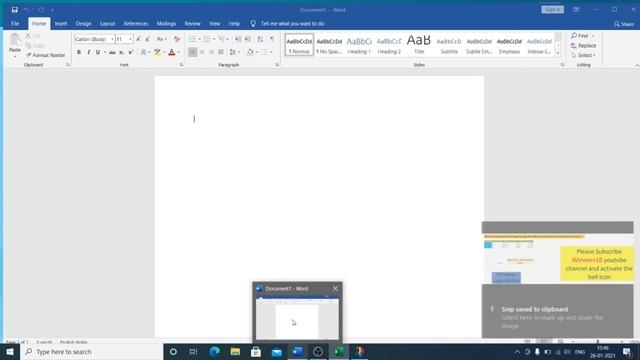Image resolution: width=640 pixels, height=360 pixels.
Task: Click the superscript button
Action: 131,52
